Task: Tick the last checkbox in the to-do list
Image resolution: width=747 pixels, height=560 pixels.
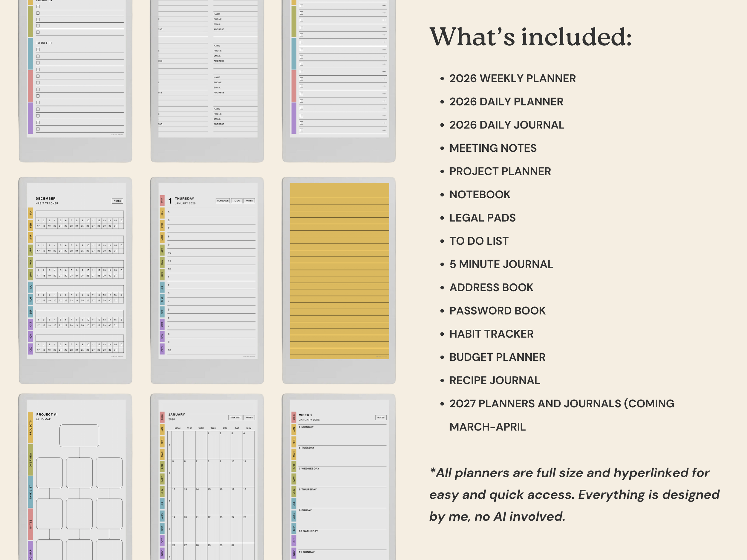Action: [38, 129]
